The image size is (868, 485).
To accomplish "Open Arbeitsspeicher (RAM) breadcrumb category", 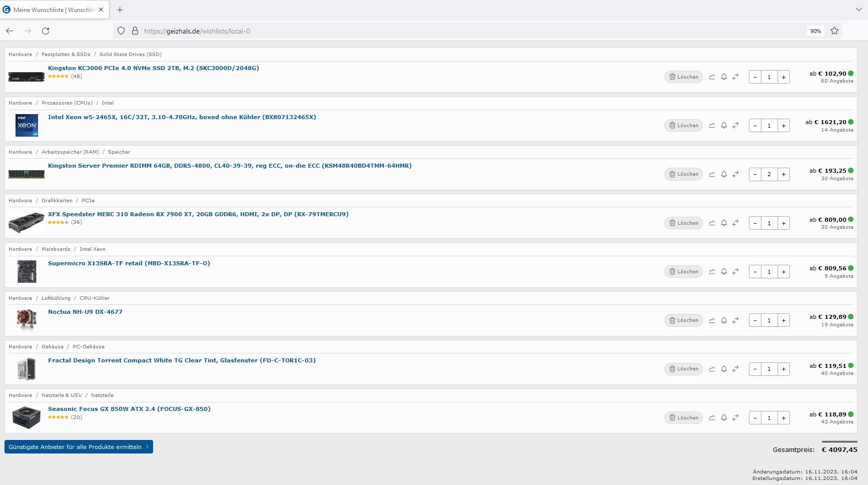I will pyautogui.click(x=70, y=152).
